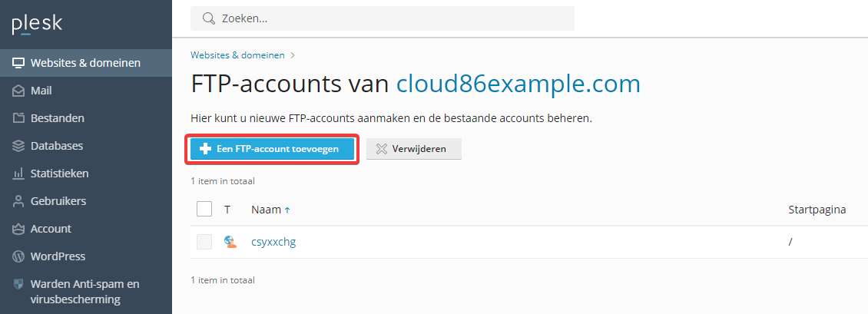Viewport: 868px width, 314px height.
Task: Click the breadcrumb Websites & domeinen link
Action: pos(237,55)
